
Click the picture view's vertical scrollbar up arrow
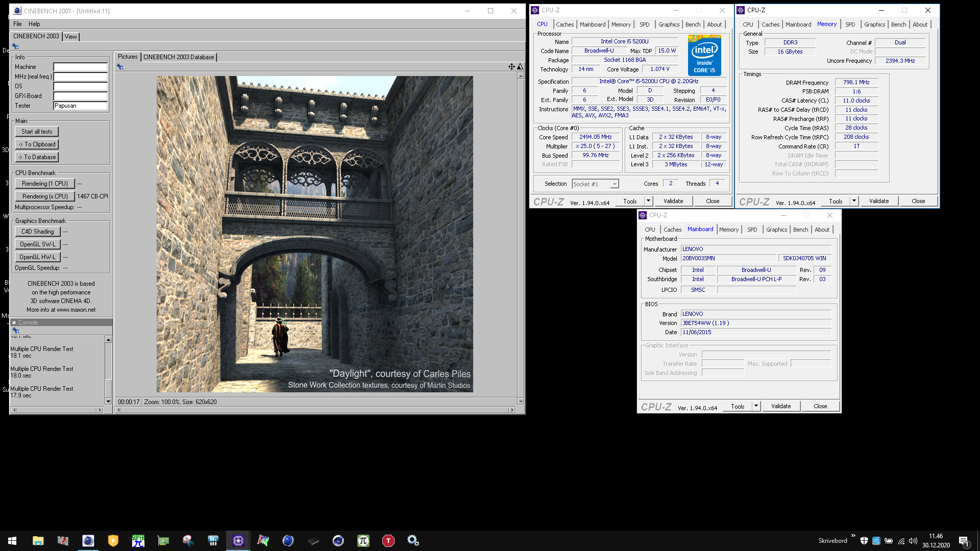[x=521, y=76]
